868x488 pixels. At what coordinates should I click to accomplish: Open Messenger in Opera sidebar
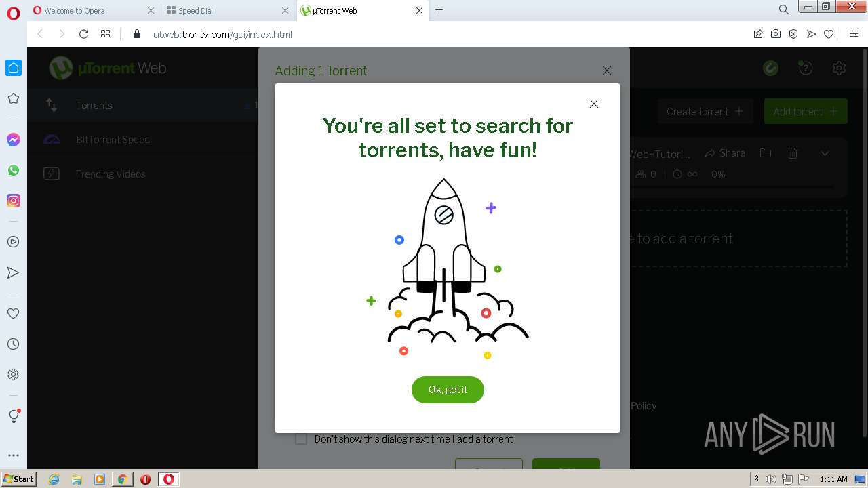14,140
